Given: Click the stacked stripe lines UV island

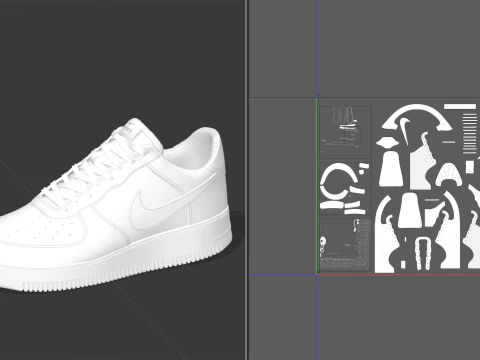Looking at the screenshot, I should [470, 133].
